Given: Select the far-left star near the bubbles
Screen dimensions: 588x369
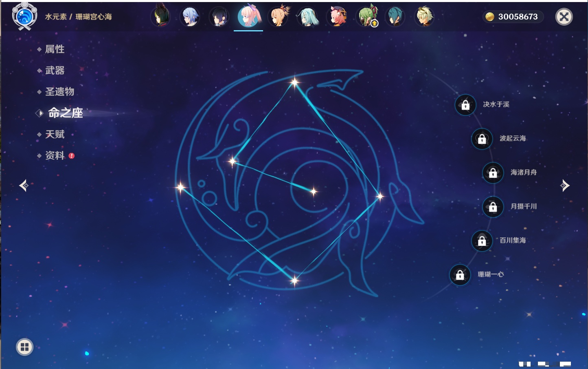Looking at the screenshot, I should click(180, 188).
